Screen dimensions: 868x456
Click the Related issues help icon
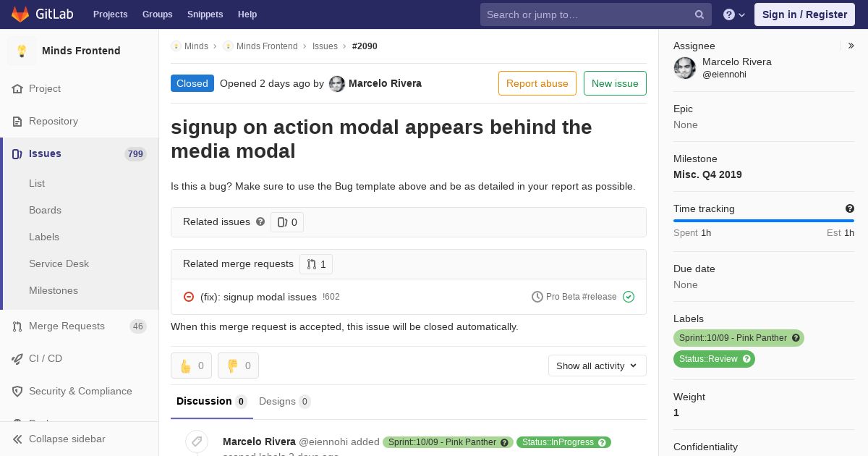(x=260, y=221)
